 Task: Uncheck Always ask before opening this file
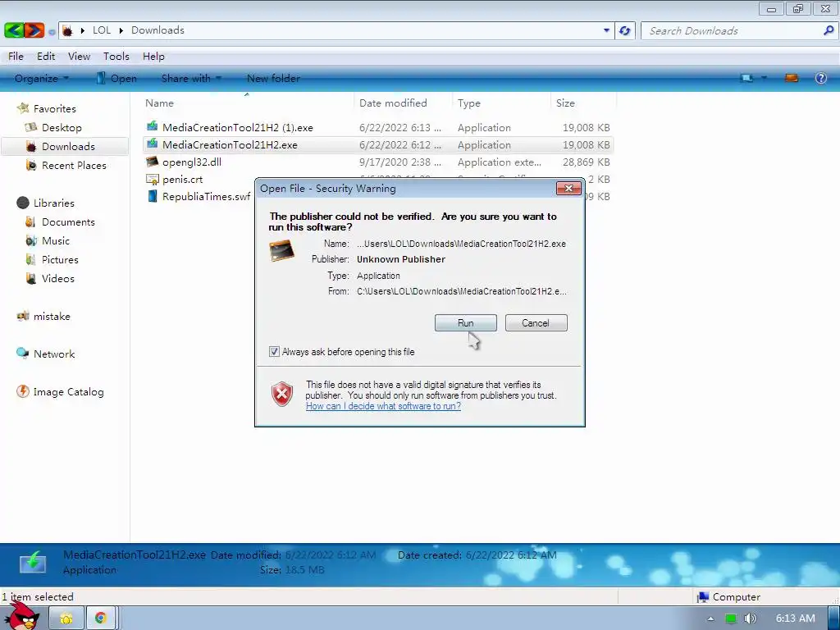click(274, 352)
